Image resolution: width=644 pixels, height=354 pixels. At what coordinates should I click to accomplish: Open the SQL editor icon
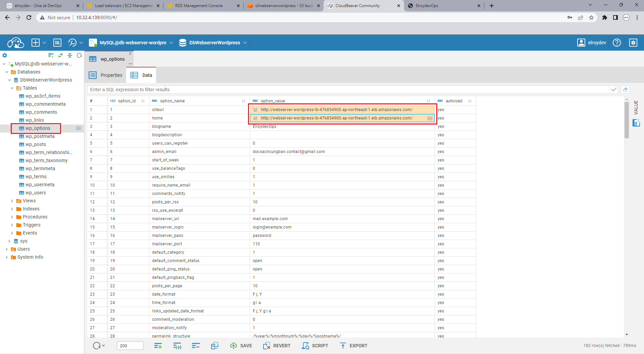click(x=57, y=43)
